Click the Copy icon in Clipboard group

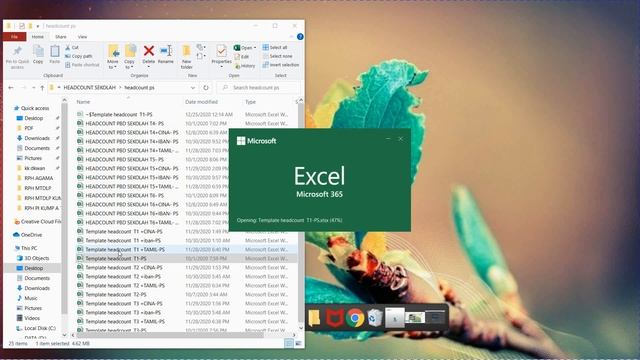pyautogui.click(x=38, y=52)
